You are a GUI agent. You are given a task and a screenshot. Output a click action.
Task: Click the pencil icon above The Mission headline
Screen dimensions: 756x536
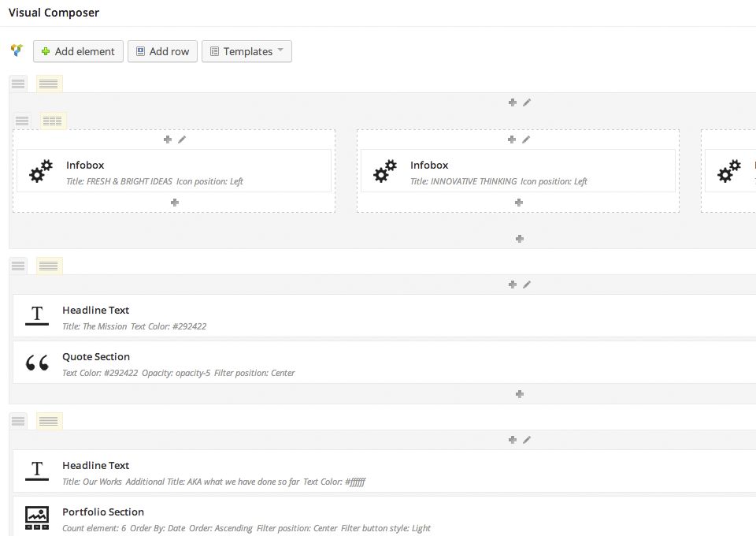[527, 285]
